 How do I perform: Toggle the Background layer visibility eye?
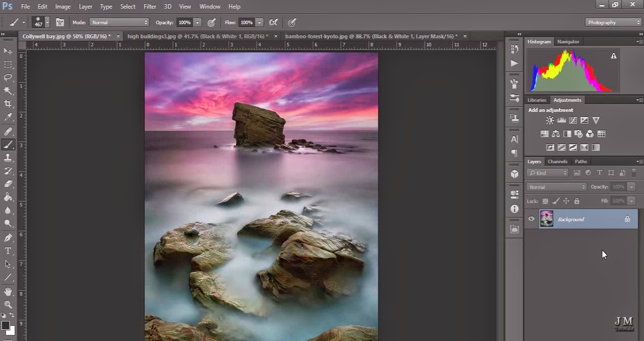pyautogui.click(x=531, y=219)
